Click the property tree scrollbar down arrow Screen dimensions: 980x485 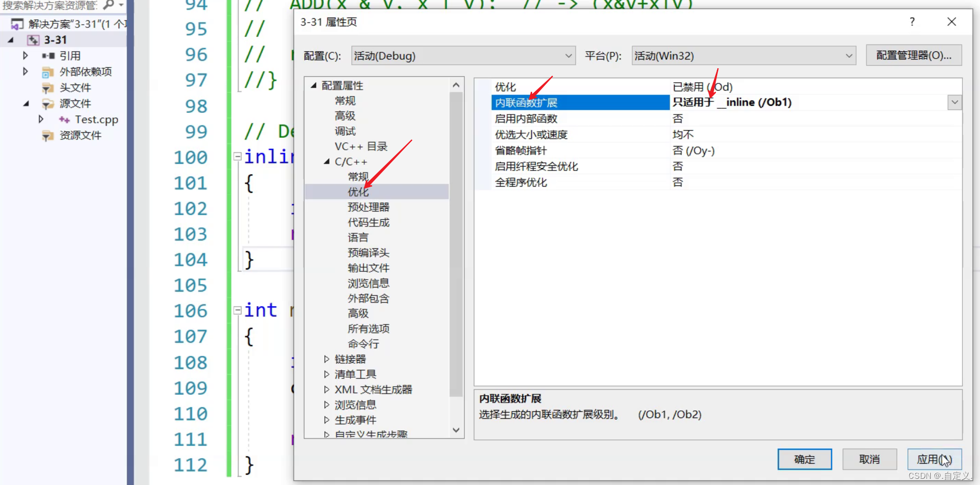[456, 430]
